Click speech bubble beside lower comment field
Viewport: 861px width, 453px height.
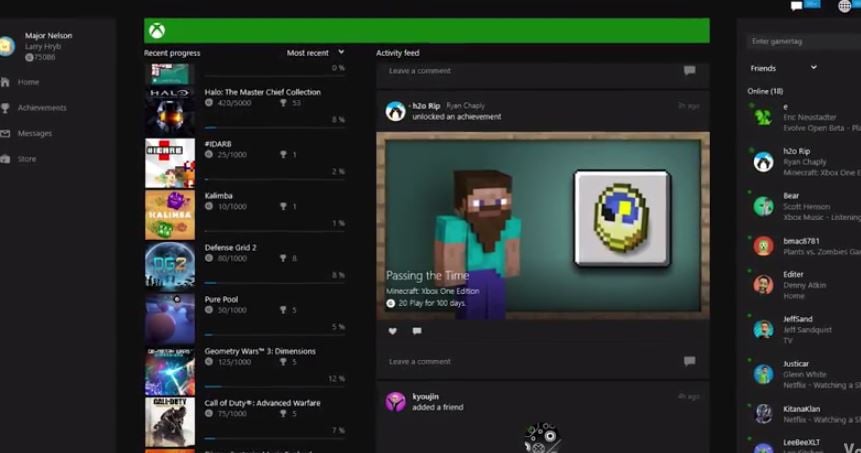[690, 361]
